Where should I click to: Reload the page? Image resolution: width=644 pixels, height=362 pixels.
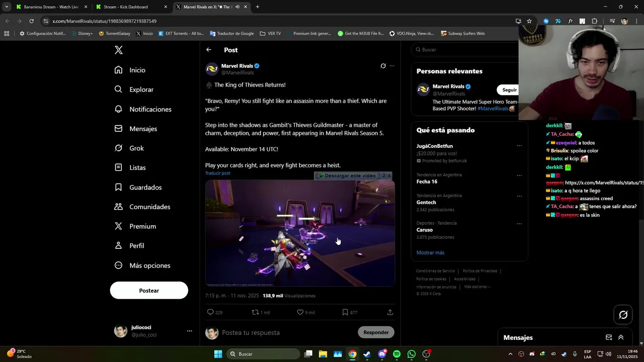(31, 21)
